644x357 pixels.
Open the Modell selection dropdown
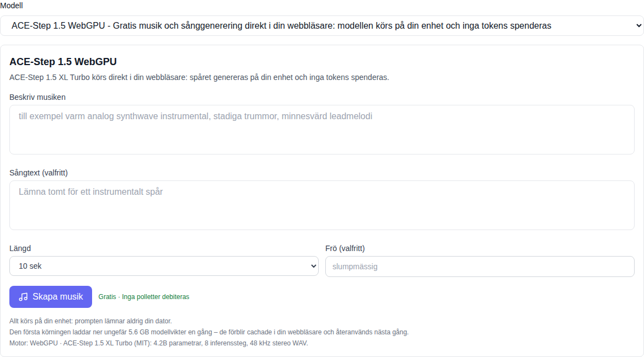pos(321,25)
